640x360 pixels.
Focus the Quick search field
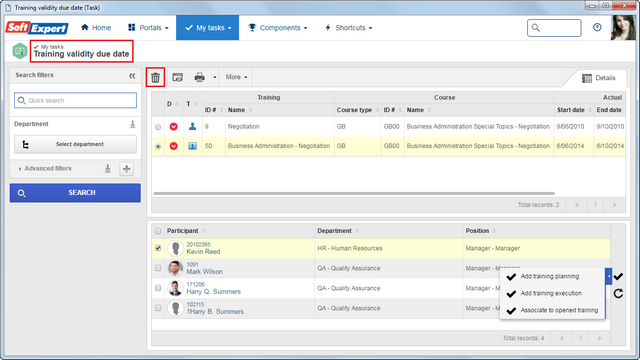pos(76,100)
